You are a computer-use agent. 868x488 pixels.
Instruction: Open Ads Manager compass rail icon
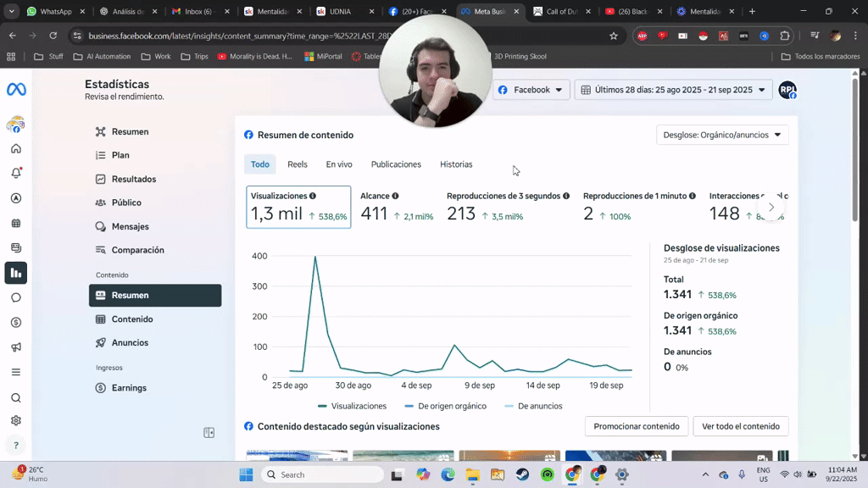(16, 198)
